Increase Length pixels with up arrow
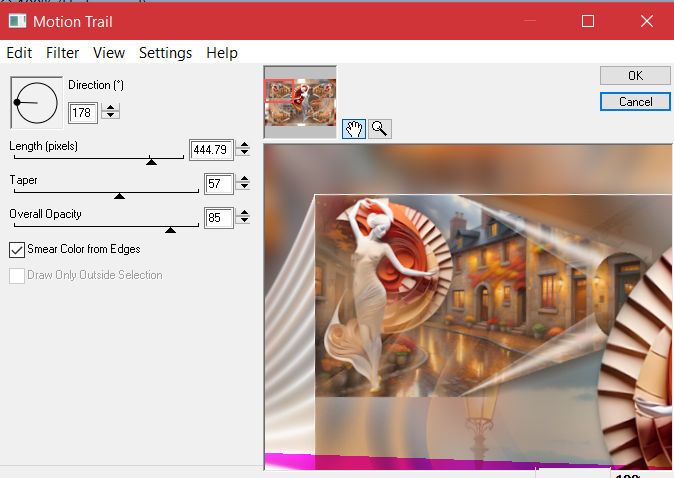This screenshot has width=674, height=478. pos(244,145)
